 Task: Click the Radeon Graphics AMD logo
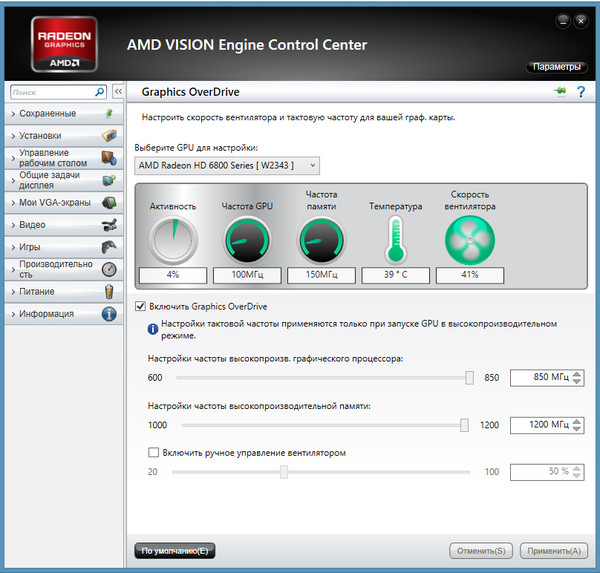coord(64,44)
